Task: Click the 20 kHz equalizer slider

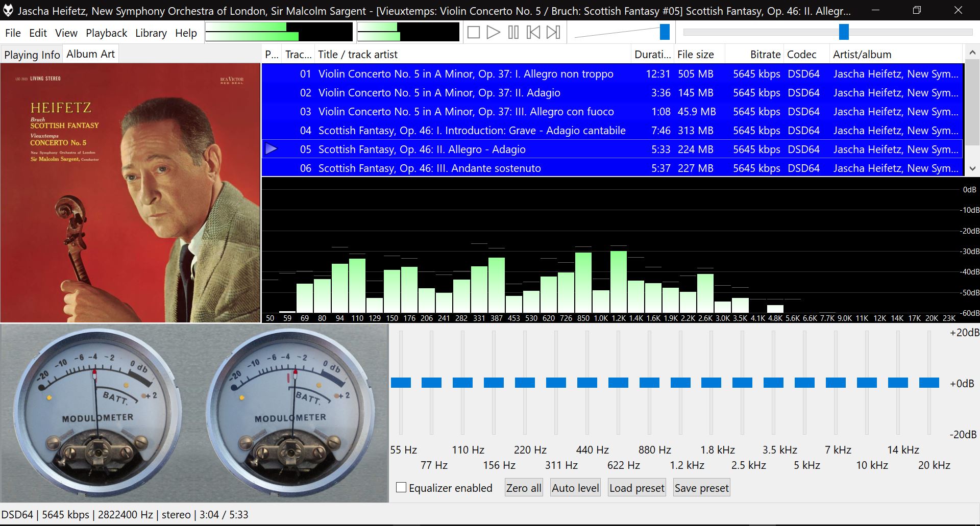Action: click(x=929, y=383)
